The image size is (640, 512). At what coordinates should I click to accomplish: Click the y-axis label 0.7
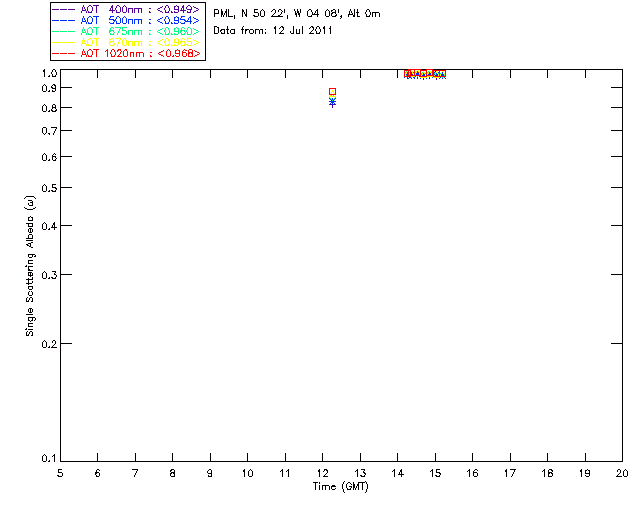pos(49,131)
